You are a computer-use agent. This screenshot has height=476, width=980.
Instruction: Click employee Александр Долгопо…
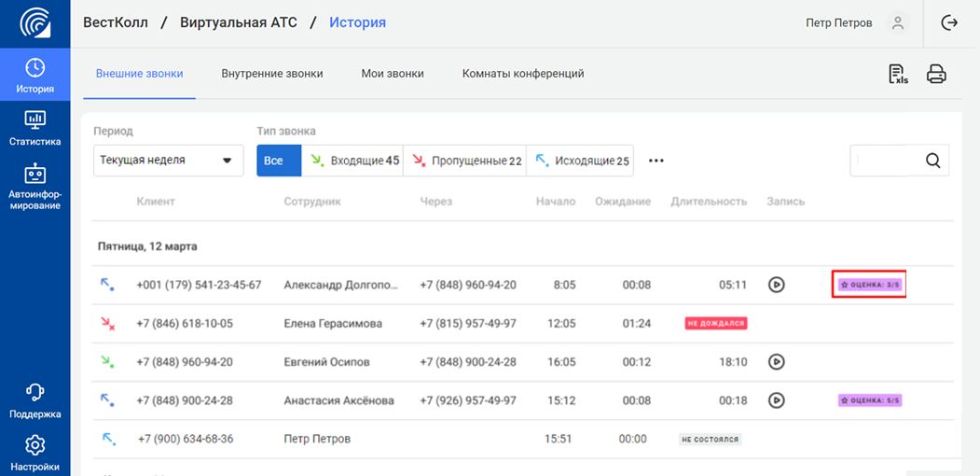[x=340, y=286]
